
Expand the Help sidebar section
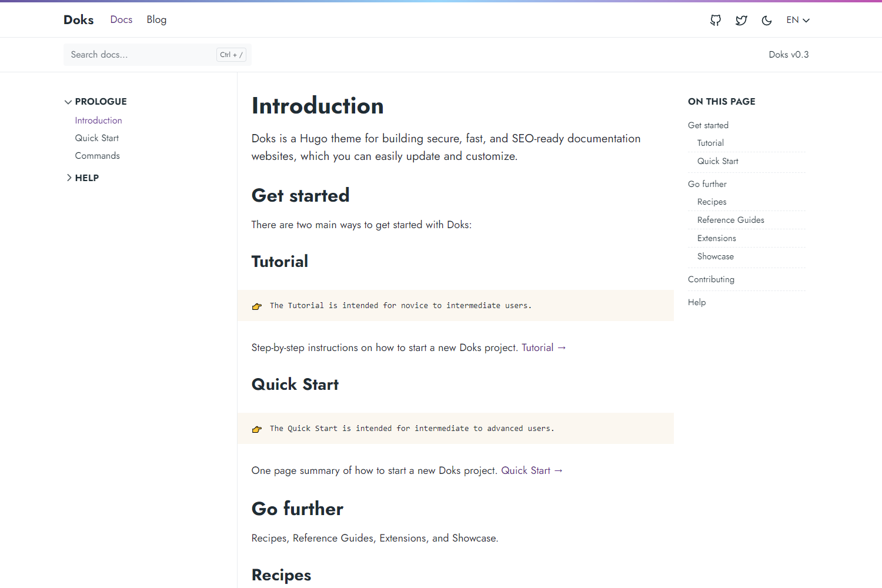(82, 178)
